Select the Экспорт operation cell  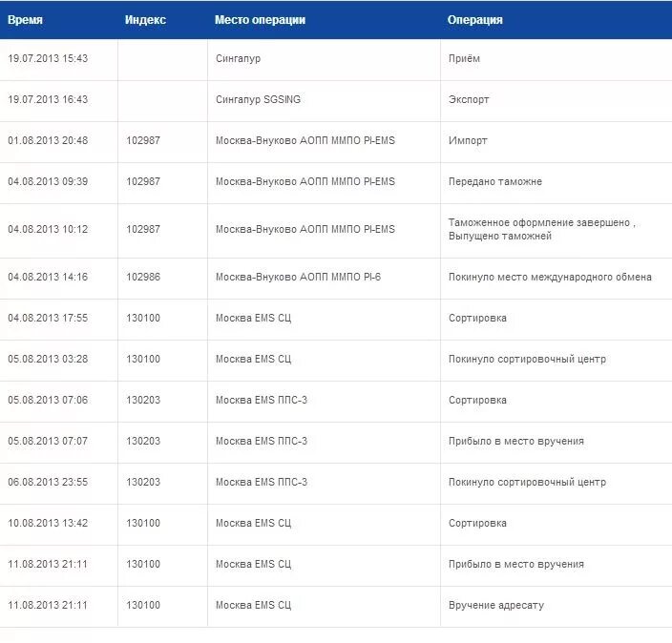coord(469,100)
